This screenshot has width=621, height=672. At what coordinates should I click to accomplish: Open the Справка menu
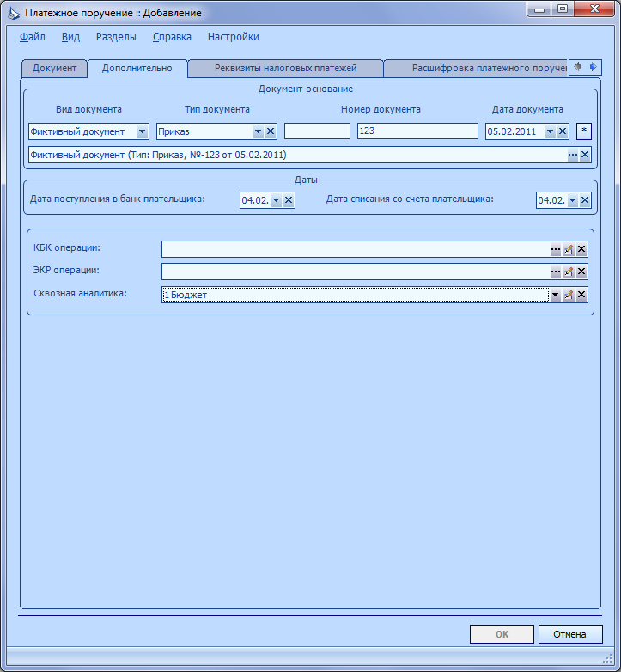pyautogui.click(x=172, y=37)
